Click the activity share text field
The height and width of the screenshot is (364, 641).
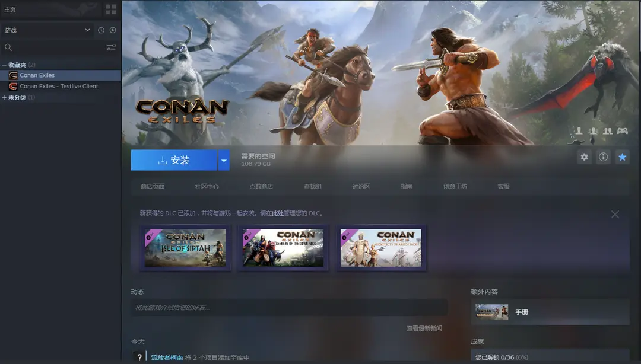point(289,307)
